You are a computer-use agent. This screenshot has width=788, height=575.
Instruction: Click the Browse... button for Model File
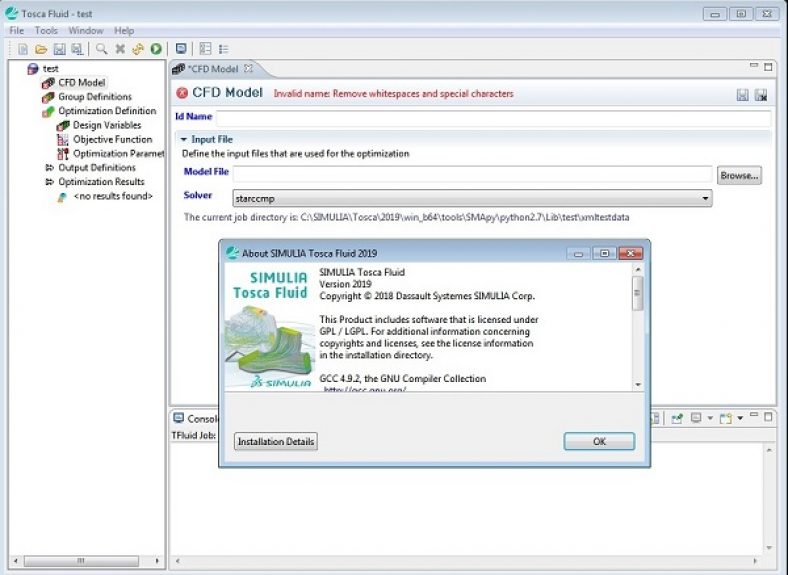pos(739,175)
